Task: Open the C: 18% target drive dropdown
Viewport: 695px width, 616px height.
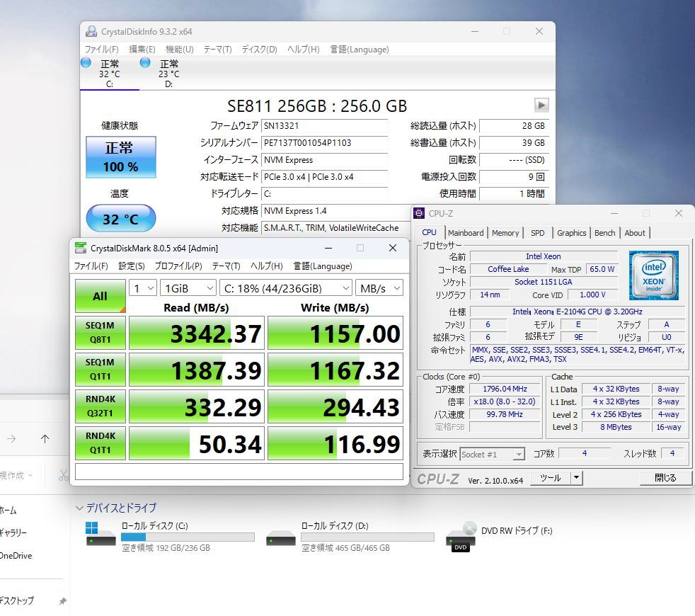Action: (x=286, y=288)
